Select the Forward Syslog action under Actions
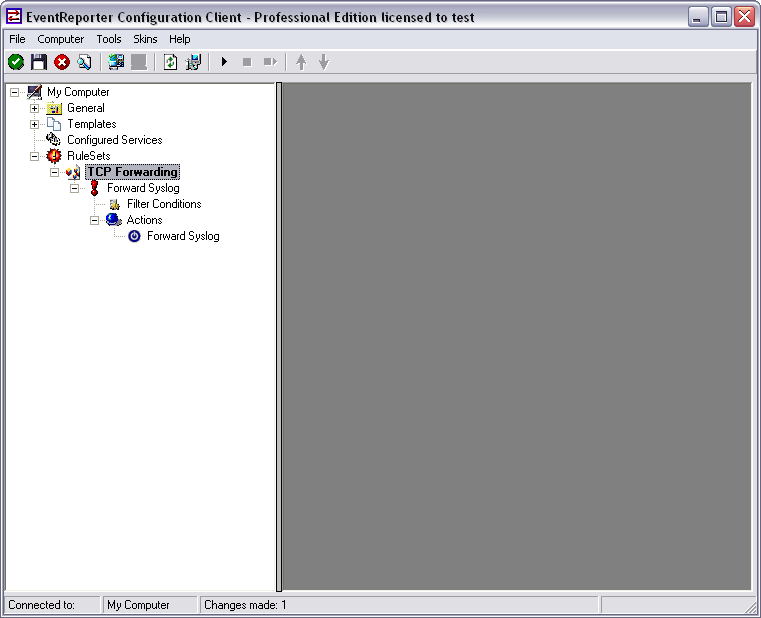Screen dimensions: 761x618 [183, 236]
